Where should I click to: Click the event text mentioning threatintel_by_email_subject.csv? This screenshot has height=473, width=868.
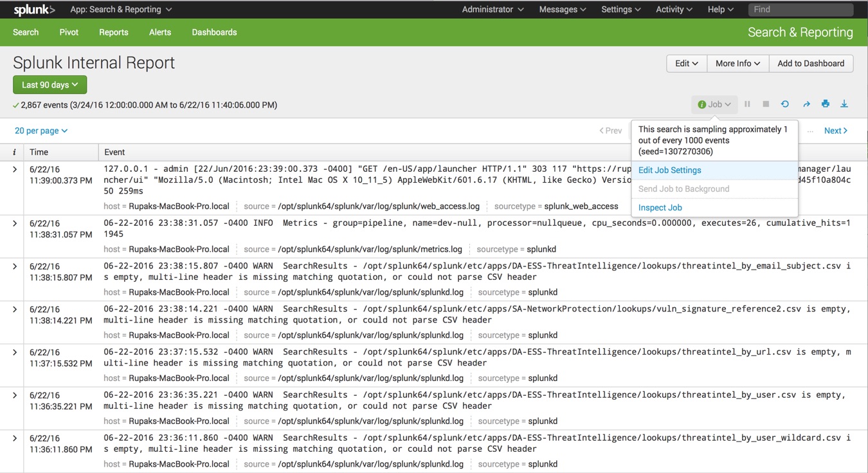[x=476, y=272]
